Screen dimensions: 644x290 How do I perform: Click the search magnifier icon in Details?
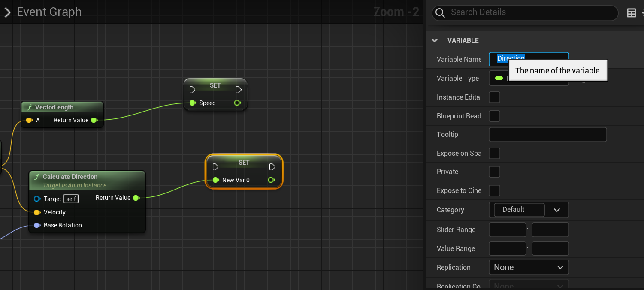coord(440,12)
